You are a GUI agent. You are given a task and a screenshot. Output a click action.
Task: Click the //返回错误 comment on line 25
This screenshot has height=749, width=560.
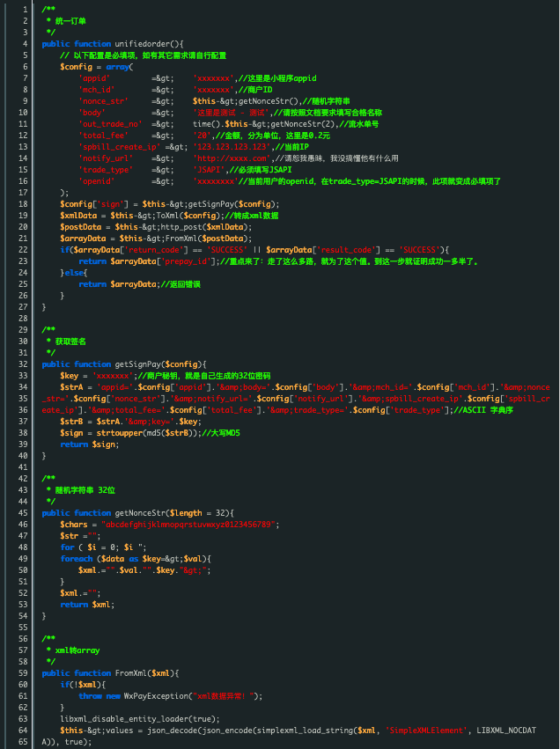click(x=181, y=284)
